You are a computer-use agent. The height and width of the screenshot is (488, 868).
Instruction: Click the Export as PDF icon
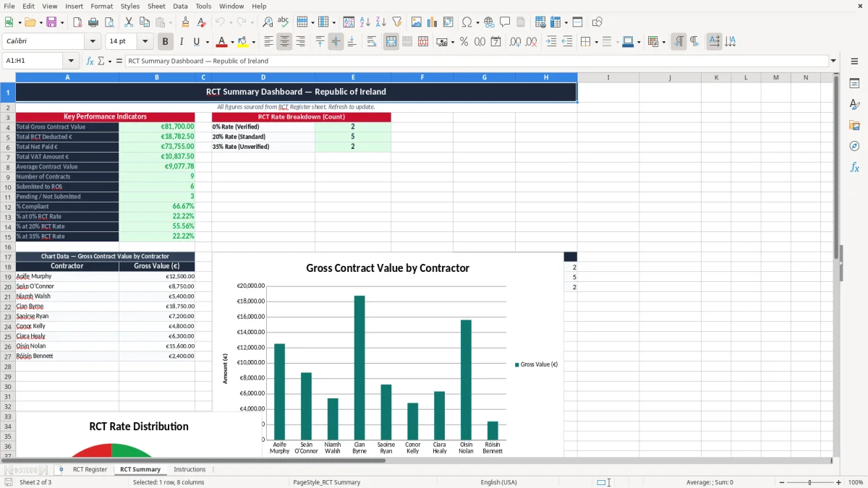click(77, 22)
